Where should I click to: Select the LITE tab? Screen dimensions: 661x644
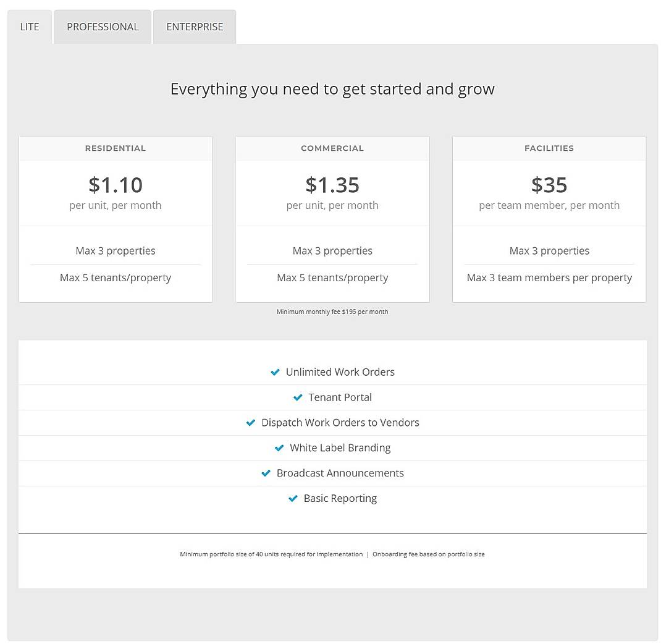(29, 27)
